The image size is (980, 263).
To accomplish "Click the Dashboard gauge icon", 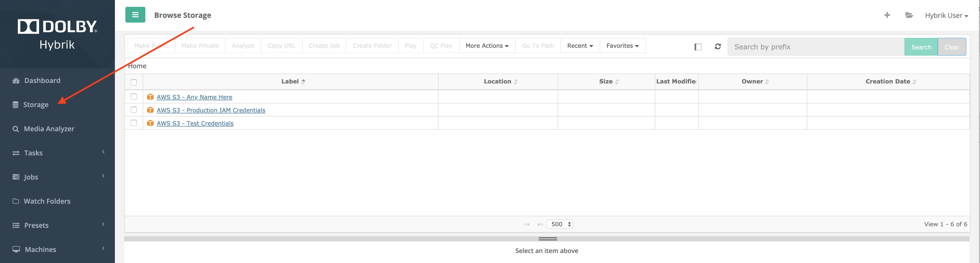I will pyautogui.click(x=16, y=81).
